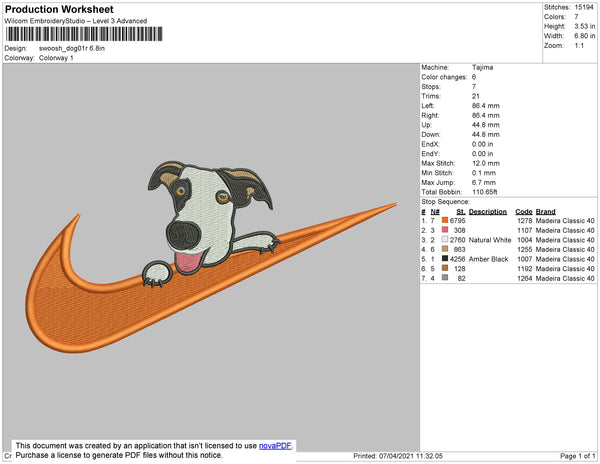This screenshot has height=464, width=600.
Task: Select the orange swatch for thread code 1278
Action: (445, 220)
